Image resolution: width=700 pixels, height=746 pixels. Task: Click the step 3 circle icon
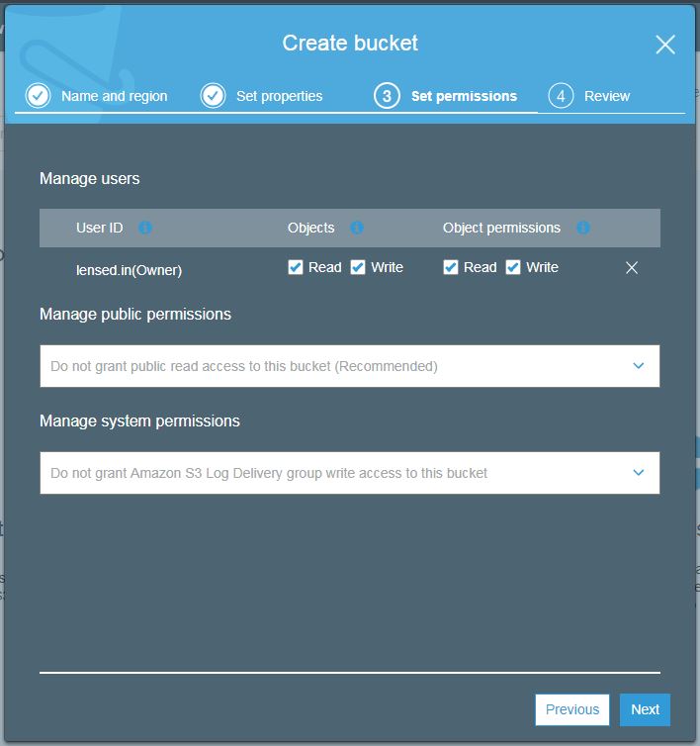pos(387,96)
